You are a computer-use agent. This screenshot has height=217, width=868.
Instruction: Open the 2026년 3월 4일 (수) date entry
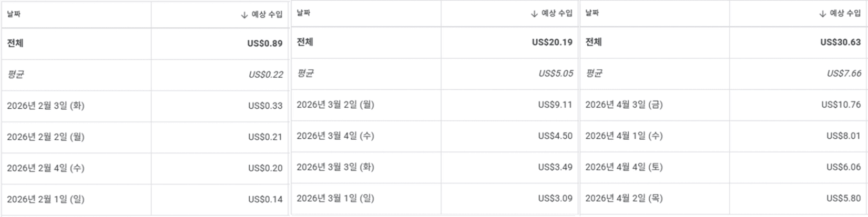click(335, 136)
